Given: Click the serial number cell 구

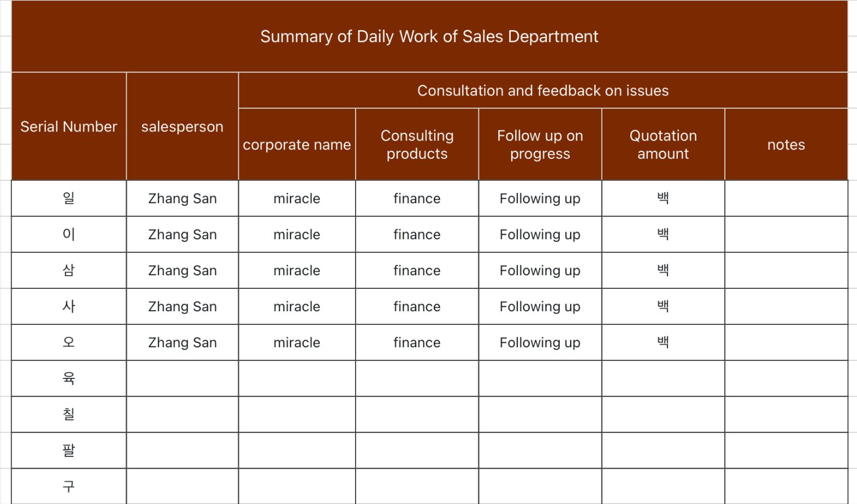Looking at the screenshot, I should (69, 486).
